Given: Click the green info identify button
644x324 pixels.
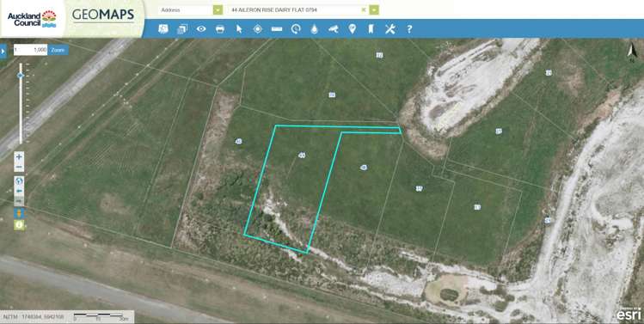Looking at the screenshot, I should pyautogui.click(x=19, y=225).
